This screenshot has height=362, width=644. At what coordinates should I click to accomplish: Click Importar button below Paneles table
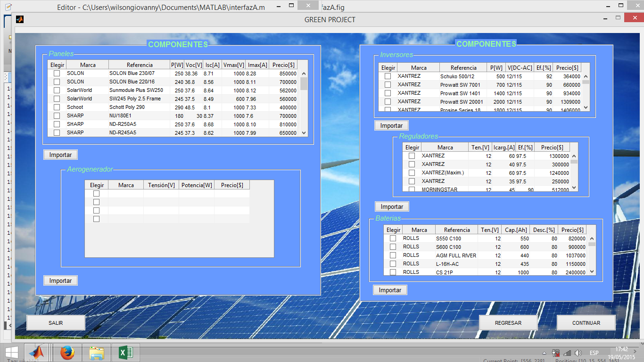(x=60, y=155)
